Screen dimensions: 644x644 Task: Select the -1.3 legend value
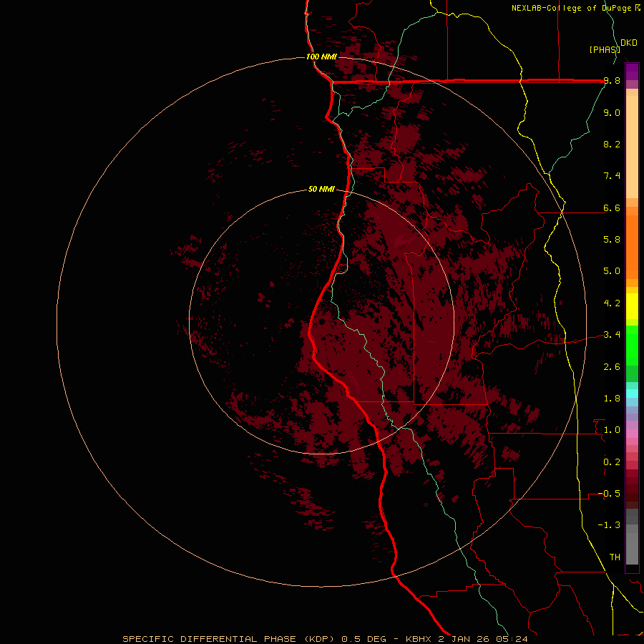pyautogui.click(x=609, y=525)
